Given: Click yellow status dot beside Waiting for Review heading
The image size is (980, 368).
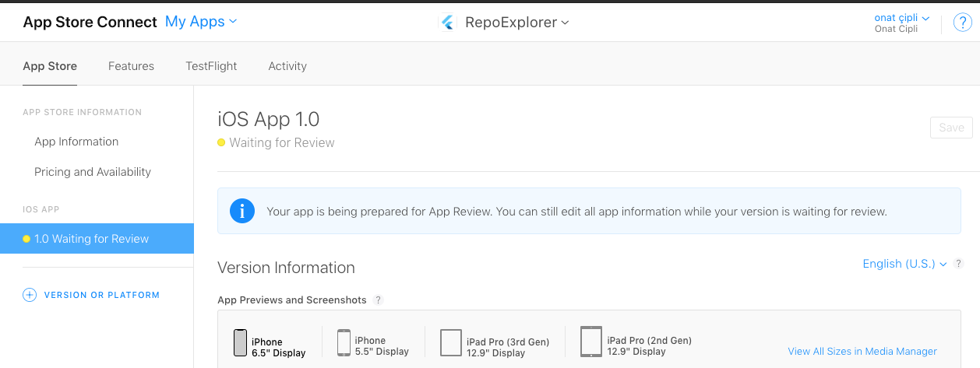Looking at the screenshot, I should [221, 142].
